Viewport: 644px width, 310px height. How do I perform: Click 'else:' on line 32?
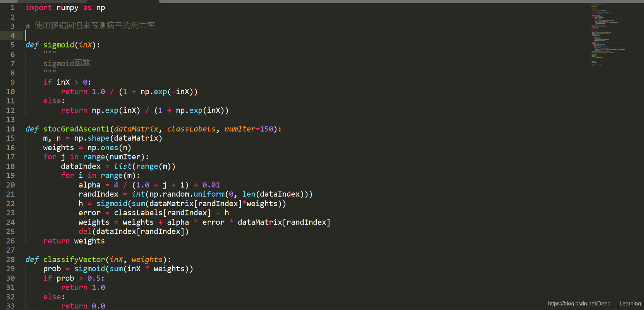point(54,297)
